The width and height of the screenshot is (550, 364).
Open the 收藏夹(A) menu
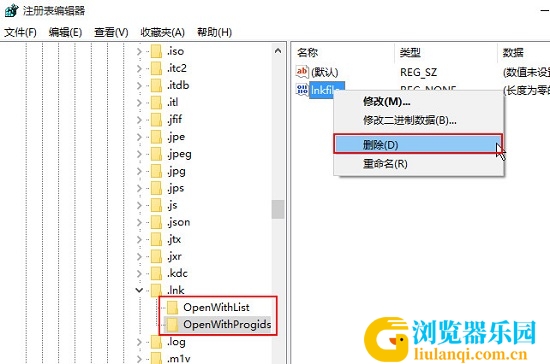click(162, 32)
